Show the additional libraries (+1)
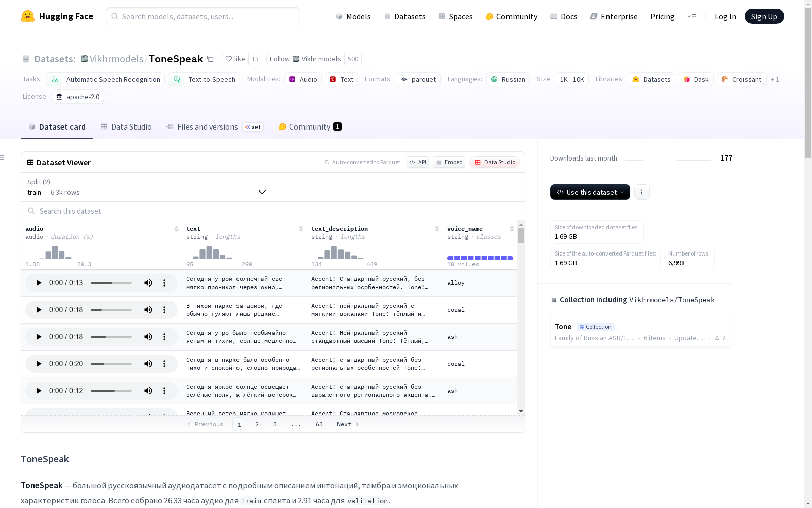 tap(775, 79)
